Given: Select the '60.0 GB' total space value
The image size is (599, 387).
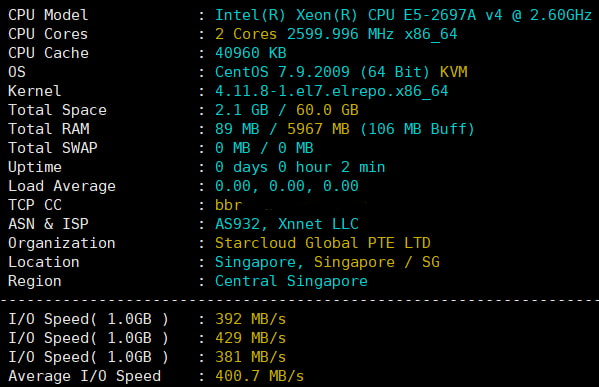Looking at the screenshot, I should pos(327,110).
